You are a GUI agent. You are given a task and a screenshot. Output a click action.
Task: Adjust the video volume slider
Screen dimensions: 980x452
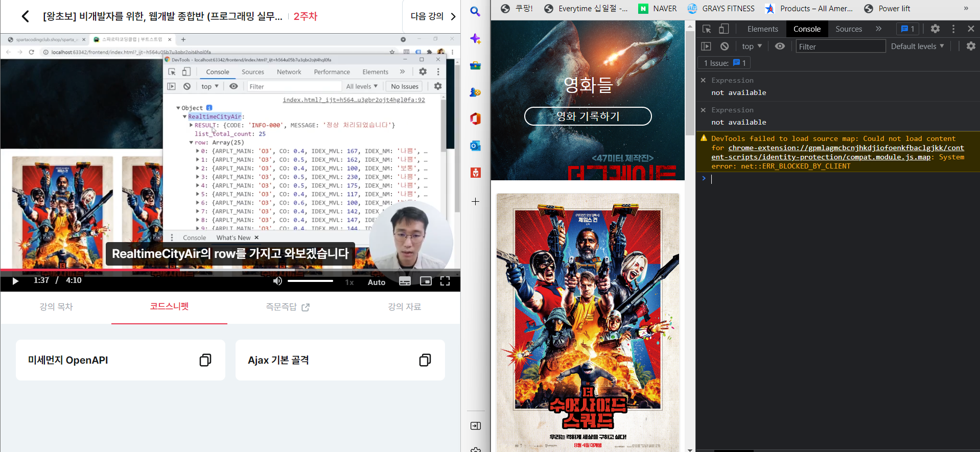310,281
